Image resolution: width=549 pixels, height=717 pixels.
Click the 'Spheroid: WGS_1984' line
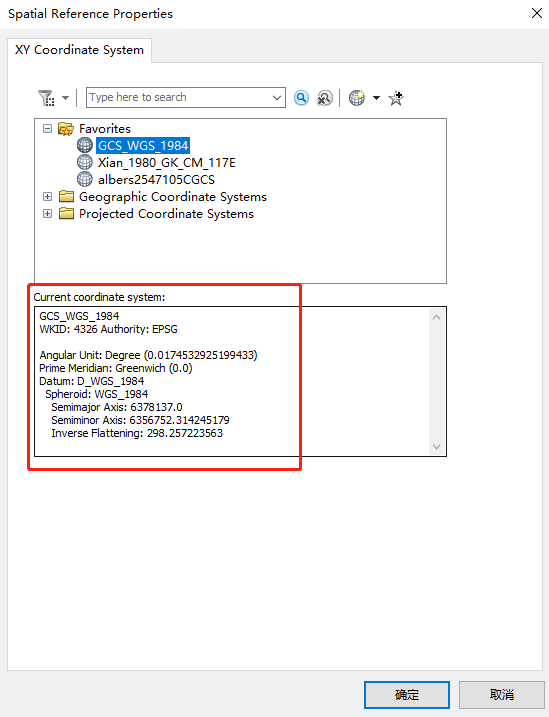point(96,394)
